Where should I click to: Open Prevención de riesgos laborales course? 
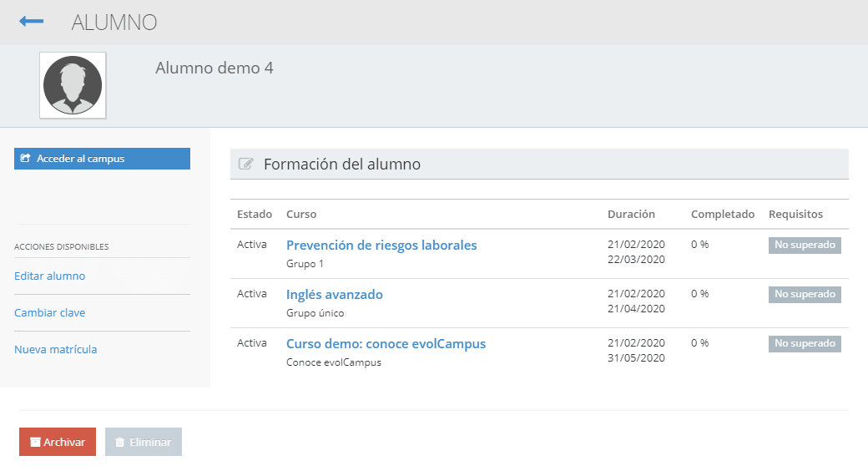pos(381,245)
